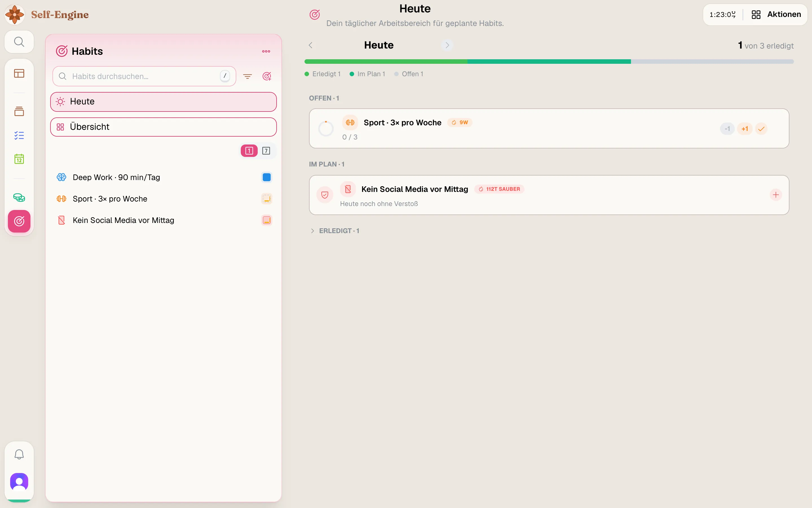The width and height of the screenshot is (812, 508).
Task: Go to previous day chevron
Action: tap(311, 45)
